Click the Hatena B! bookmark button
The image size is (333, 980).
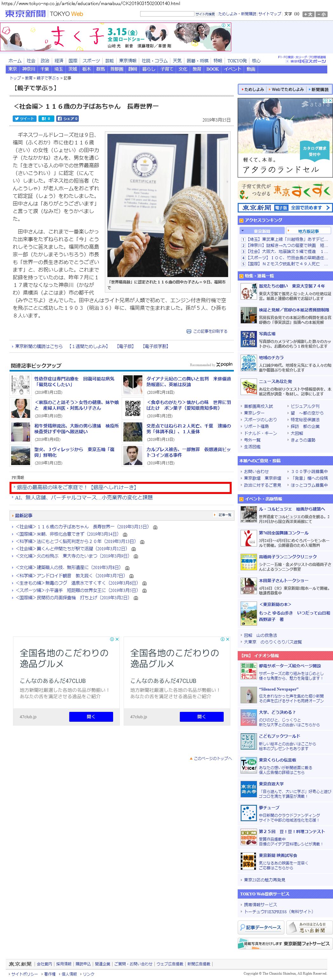(46, 119)
